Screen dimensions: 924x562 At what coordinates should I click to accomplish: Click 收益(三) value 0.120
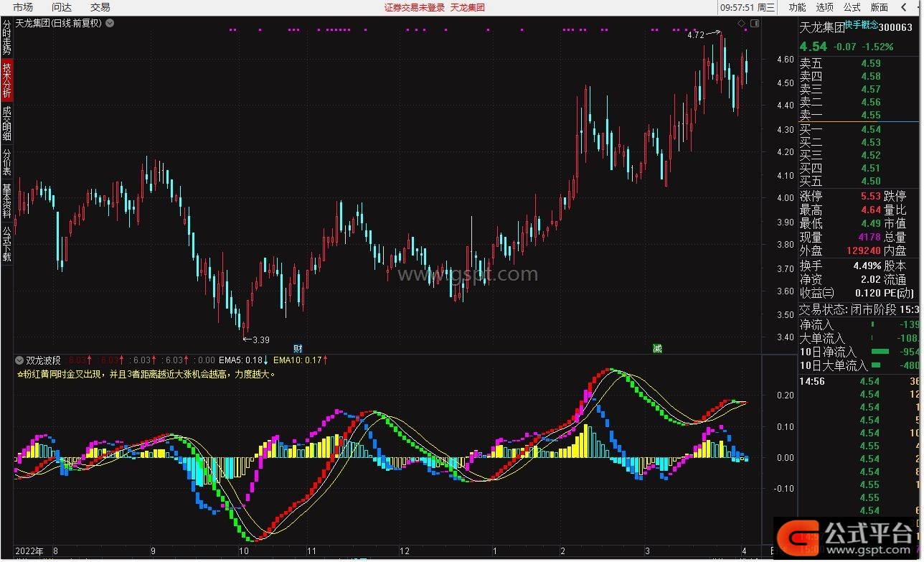click(x=867, y=293)
